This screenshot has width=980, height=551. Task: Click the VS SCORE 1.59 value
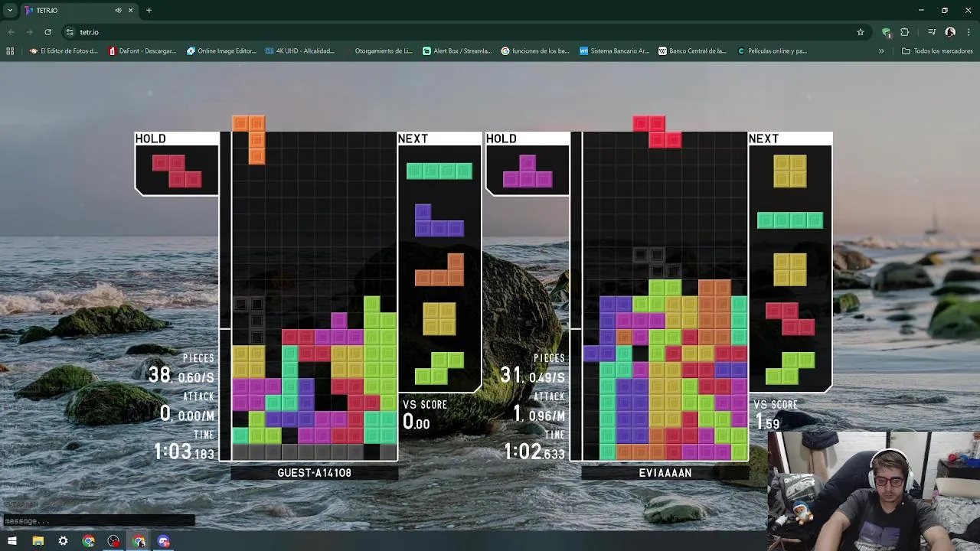pyautogui.click(x=767, y=422)
